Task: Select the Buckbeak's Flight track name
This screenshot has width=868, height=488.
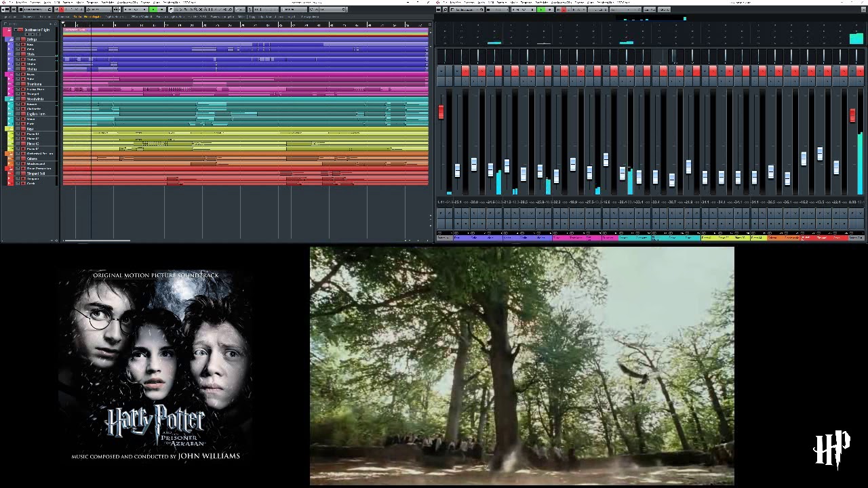Action: (x=37, y=30)
